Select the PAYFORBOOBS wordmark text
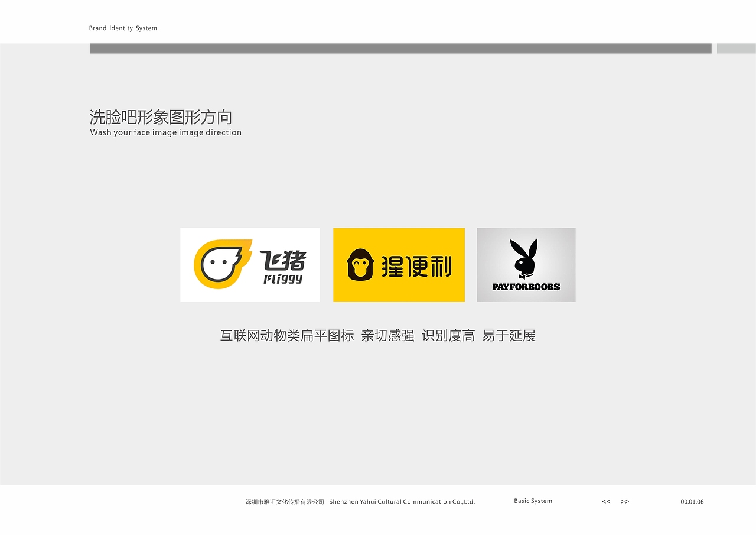 526,286
